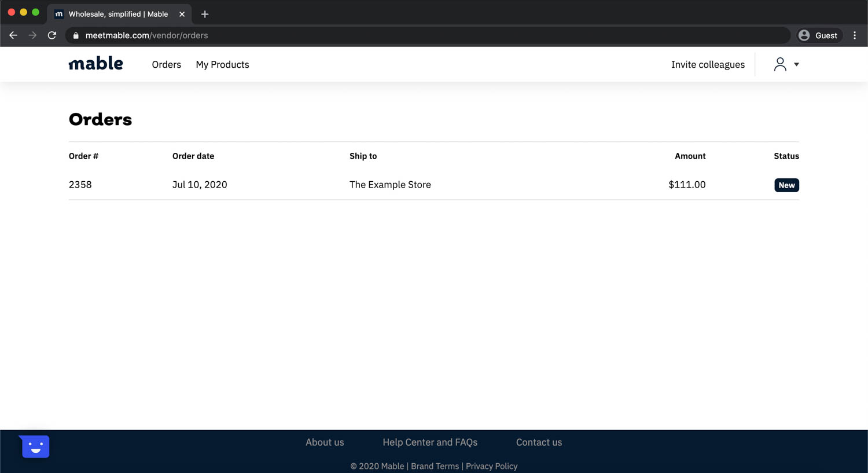Reload the page with browser refresh icon

tap(52, 35)
